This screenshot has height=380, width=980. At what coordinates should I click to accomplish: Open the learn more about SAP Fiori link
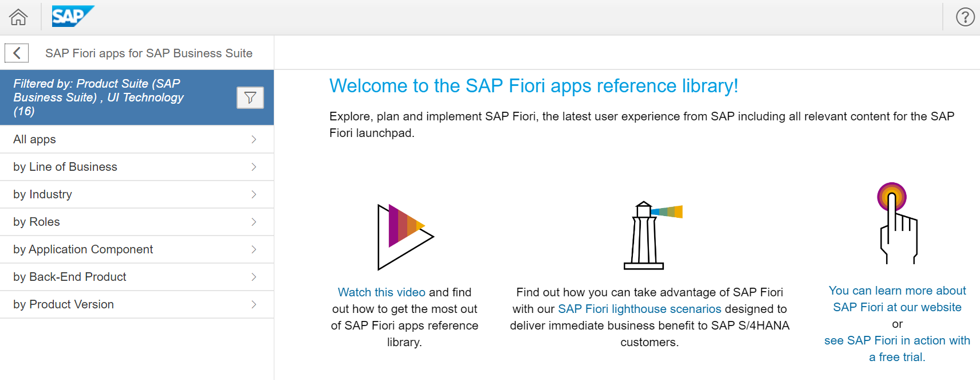click(897, 299)
